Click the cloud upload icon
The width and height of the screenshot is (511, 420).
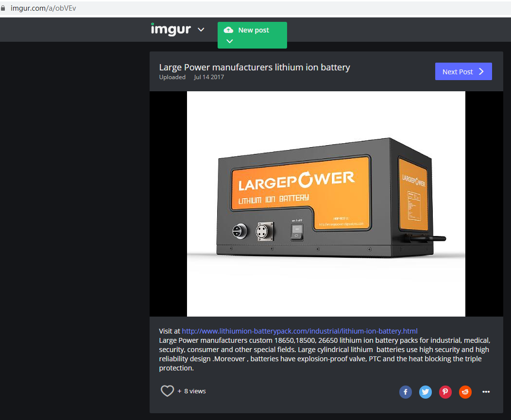228,30
